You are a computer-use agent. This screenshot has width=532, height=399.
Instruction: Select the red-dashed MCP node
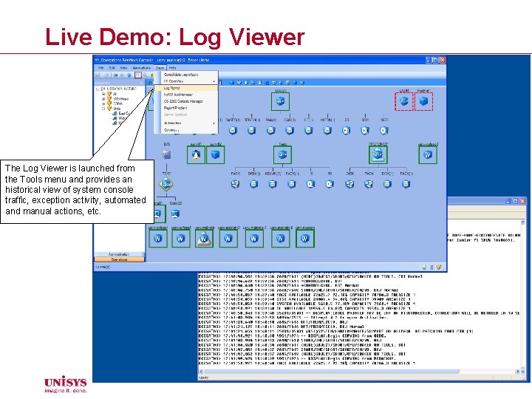[x=403, y=101]
